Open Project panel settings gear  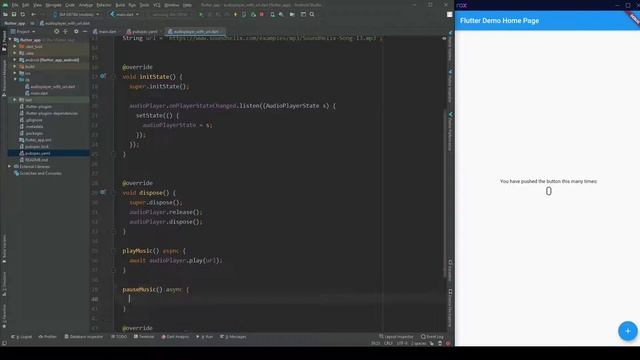pyautogui.click(x=76, y=31)
